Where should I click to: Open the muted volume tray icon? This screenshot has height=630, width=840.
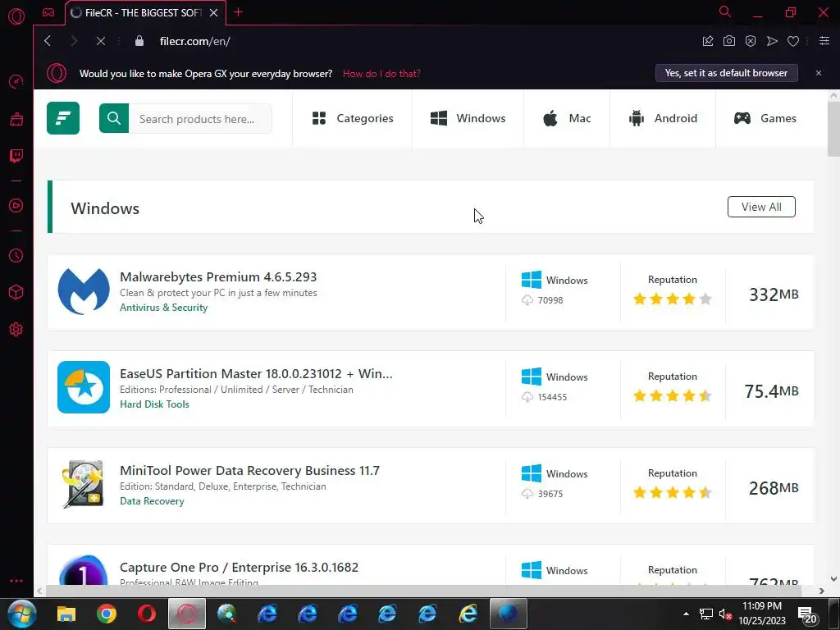[725, 614]
